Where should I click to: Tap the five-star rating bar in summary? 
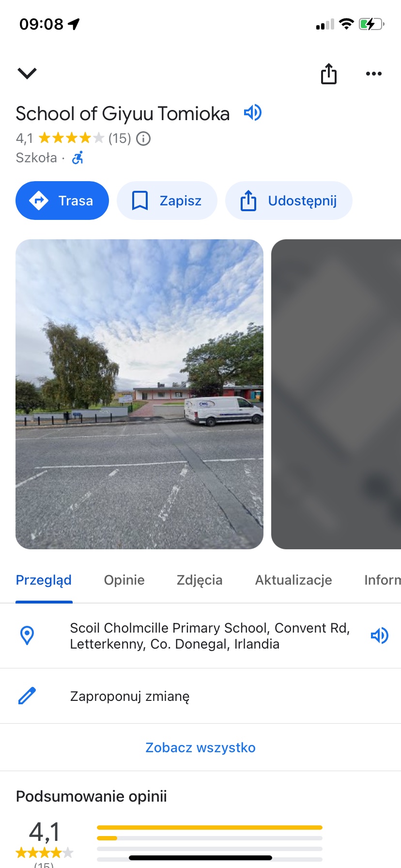pyautogui.click(x=210, y=827)
